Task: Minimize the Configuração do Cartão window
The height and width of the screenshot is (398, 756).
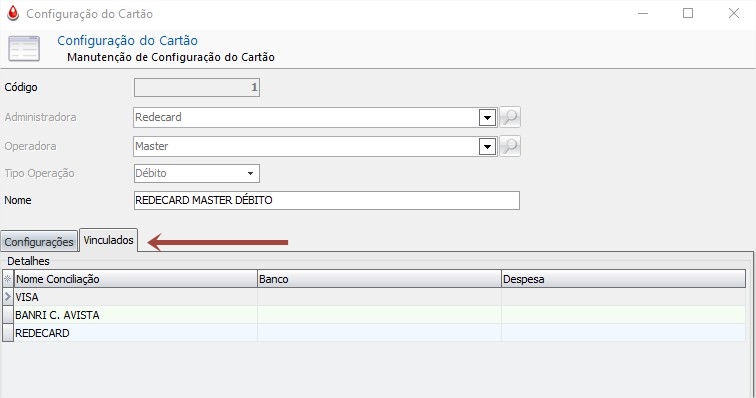Action: tap(643, 14)
